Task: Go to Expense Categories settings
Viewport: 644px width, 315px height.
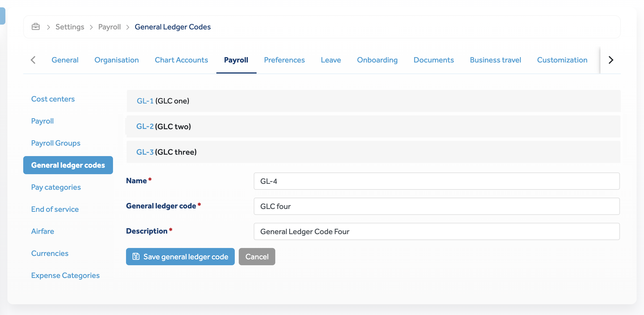Action: (65, 275)
